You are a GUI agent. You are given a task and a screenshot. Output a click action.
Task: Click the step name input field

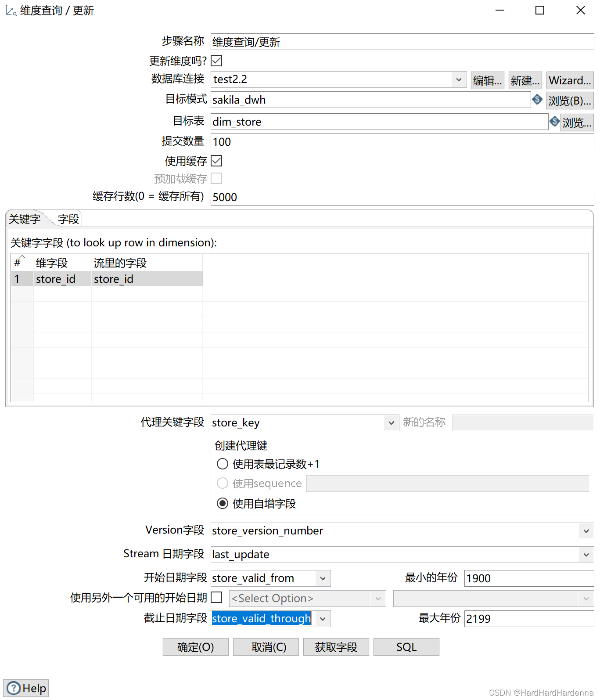pos(402,42)
